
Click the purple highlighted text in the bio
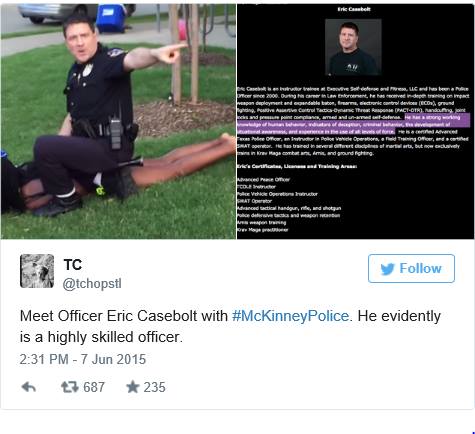[x=353, y=125]
